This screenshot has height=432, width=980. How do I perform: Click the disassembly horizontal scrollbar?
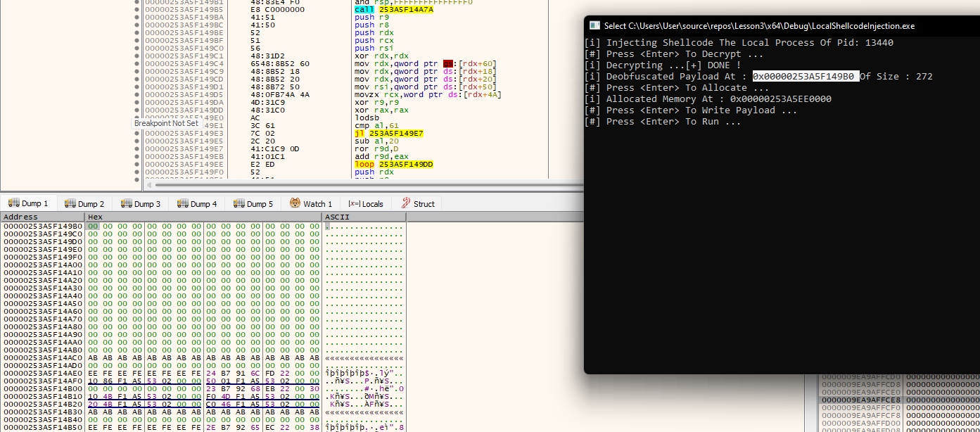pos(366,186)
